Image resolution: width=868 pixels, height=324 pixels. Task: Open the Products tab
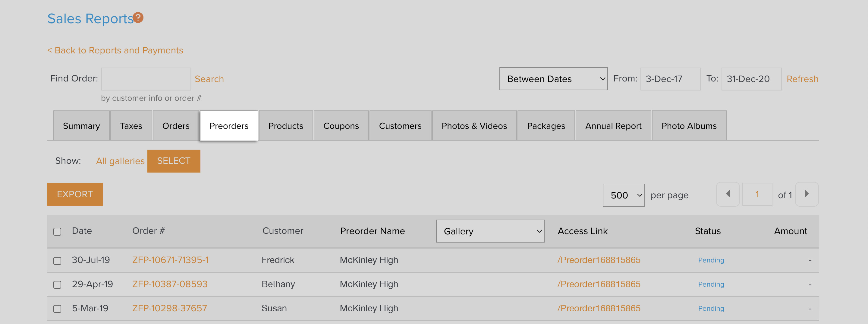[x=286, y=126]
